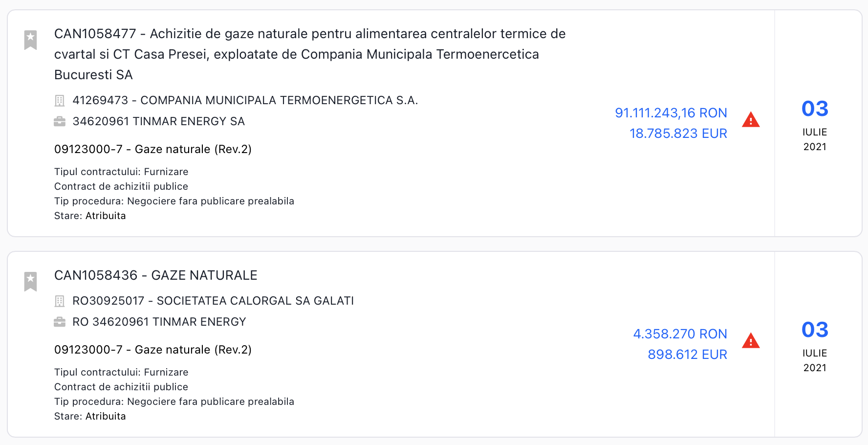Open the CAN1058477 contract title

tap(309, 54)
